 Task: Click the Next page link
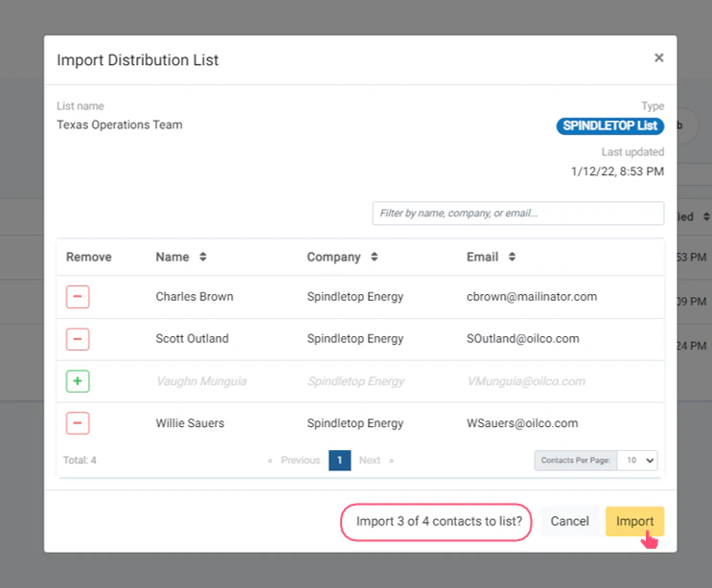tap(376, 460)
